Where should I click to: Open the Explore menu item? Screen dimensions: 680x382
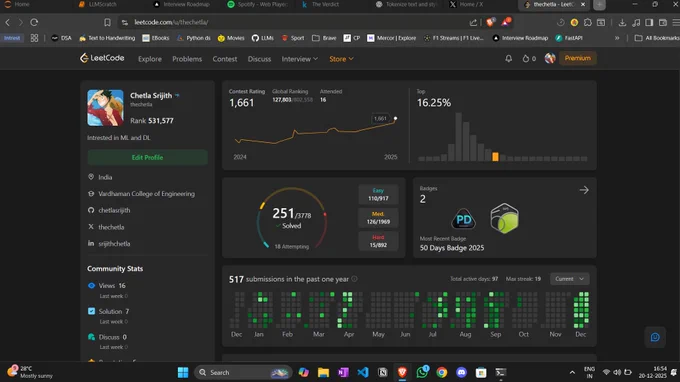pos(150,59)
